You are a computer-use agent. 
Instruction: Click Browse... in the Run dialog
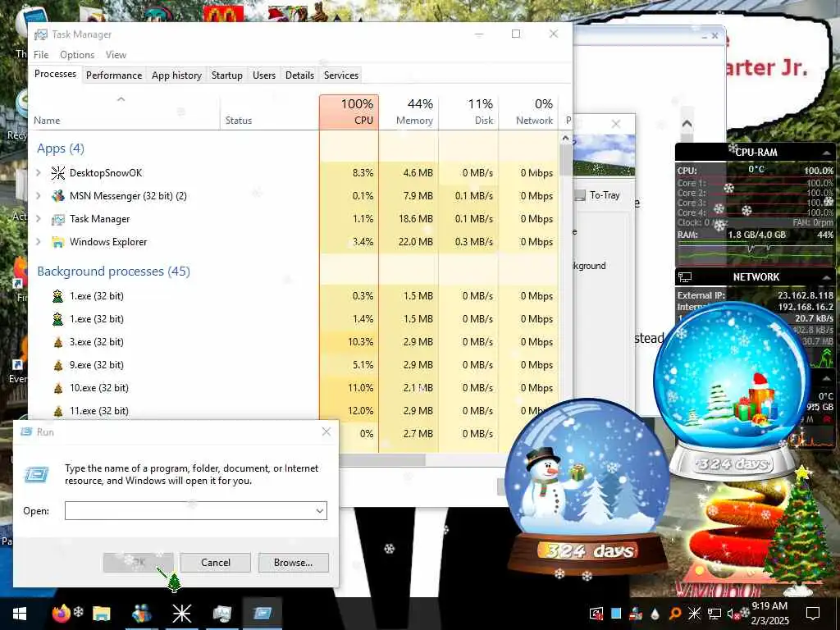click(293, 563)
